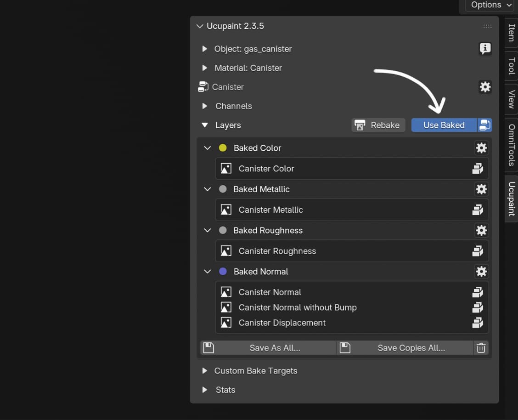
Task: Click the save icon on Canister Metallic row
Action: [478, 210]
